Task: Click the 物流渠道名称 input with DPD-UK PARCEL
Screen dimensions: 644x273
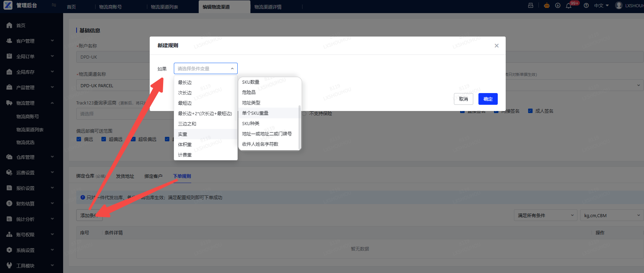Action: (114, 85)
